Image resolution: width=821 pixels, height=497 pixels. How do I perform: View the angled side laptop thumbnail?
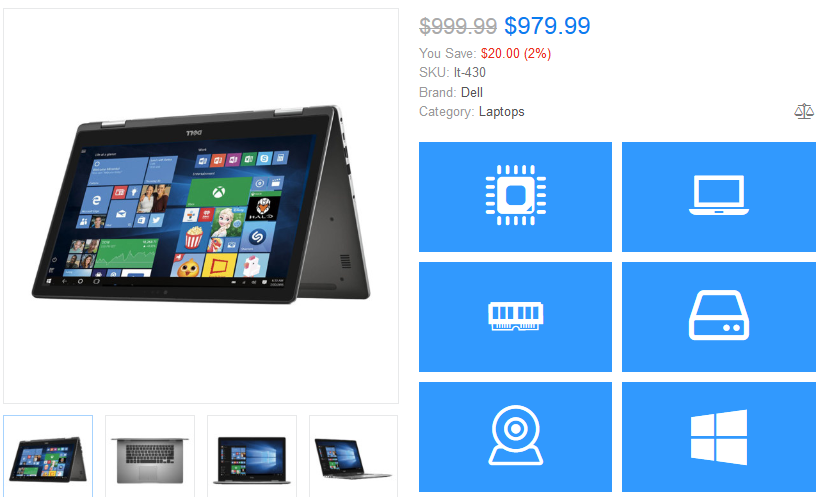pyautogui.click(x=353, y=456)
